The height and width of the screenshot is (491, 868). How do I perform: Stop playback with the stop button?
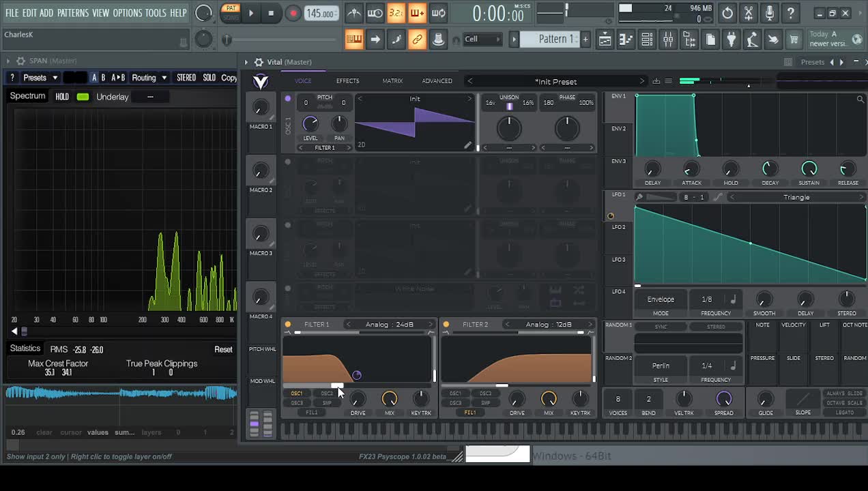(x=271, y=13)
